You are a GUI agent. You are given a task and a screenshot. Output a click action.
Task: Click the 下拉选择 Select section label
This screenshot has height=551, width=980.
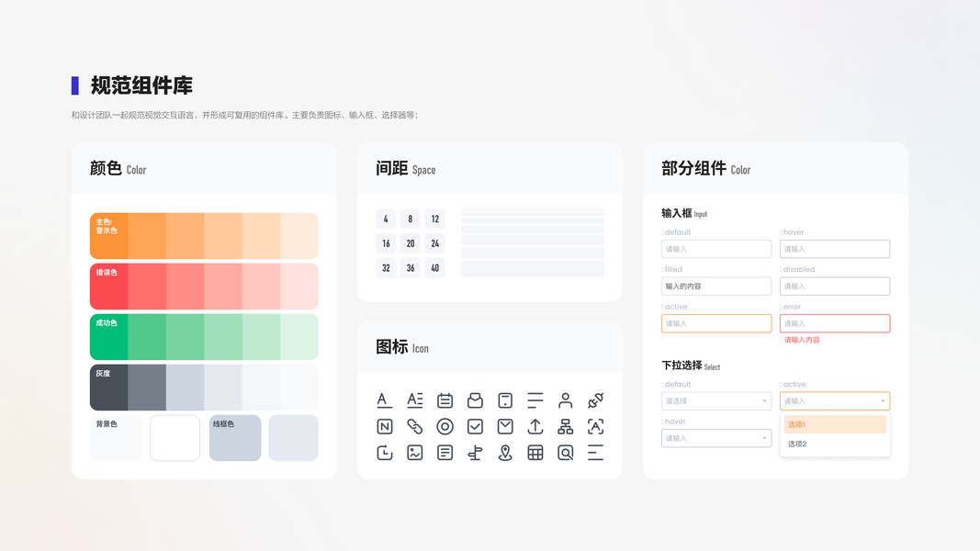click(x=691, y=365)
